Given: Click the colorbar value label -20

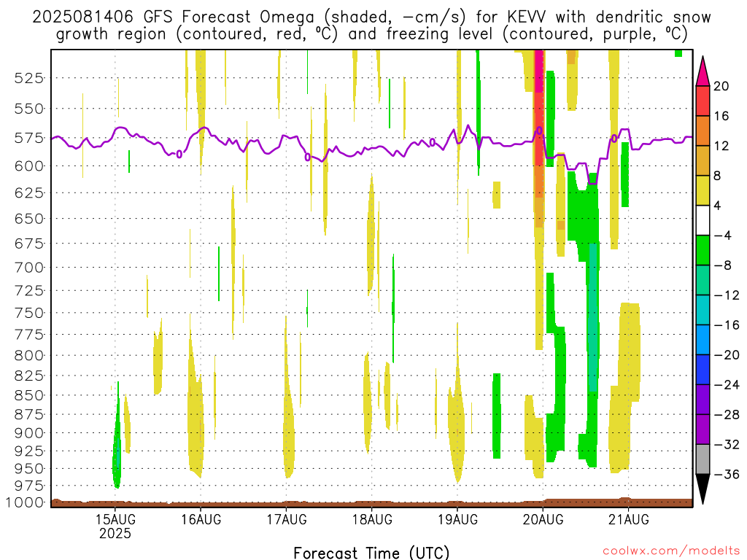Looking at the screenshot, I should tap(727, 355).
